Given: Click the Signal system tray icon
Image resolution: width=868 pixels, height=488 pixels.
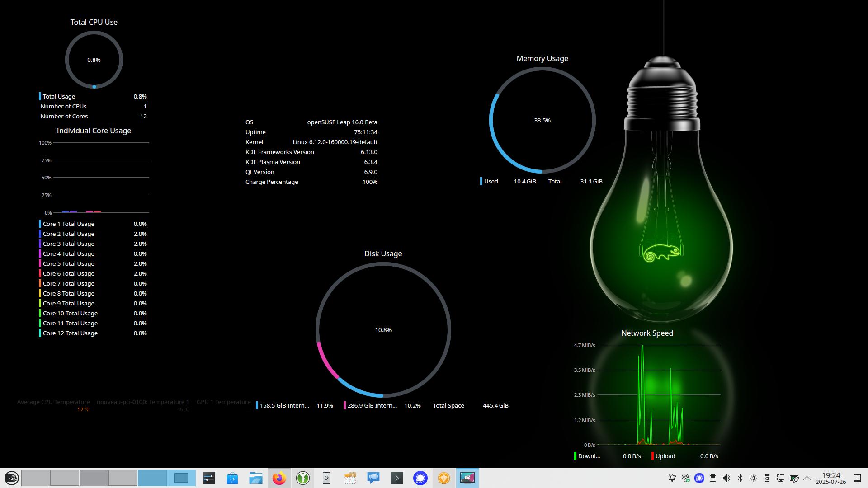Looking at the screenshot, I should (699, 478).
